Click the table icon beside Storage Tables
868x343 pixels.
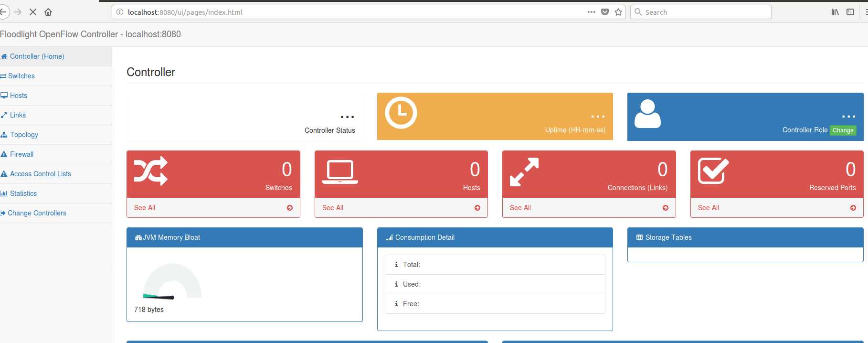(x=640, y=237)
